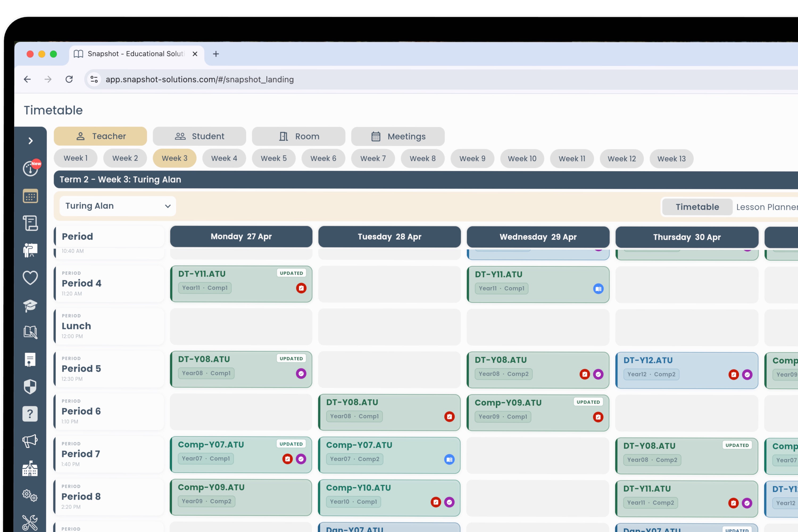Select Week 6
798x532 pixels.
[x=323, y=159]
